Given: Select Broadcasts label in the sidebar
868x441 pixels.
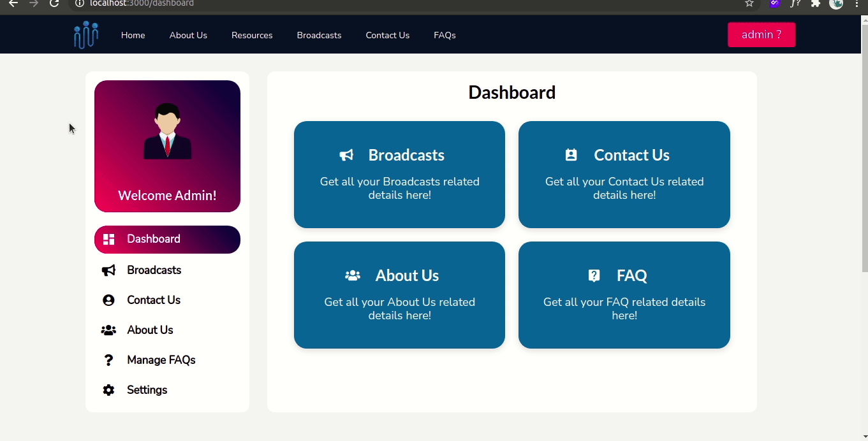Looking at the screenshot, I should pos(154,270).
